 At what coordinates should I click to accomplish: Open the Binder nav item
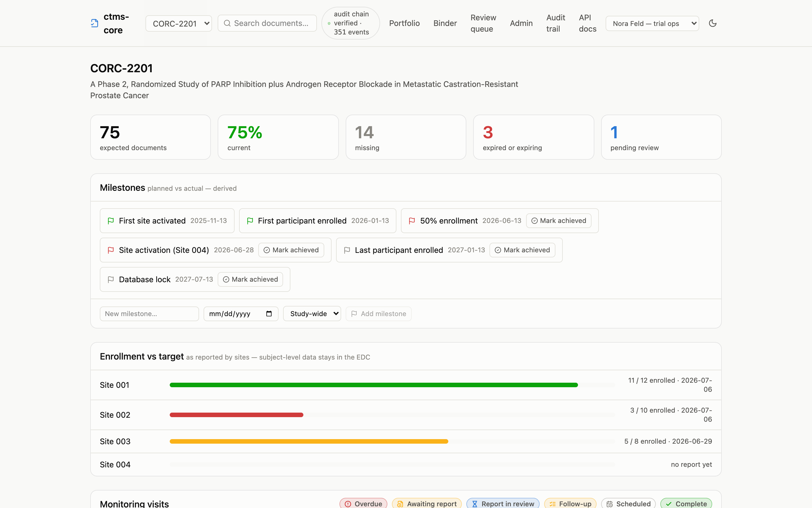point(445,23)
